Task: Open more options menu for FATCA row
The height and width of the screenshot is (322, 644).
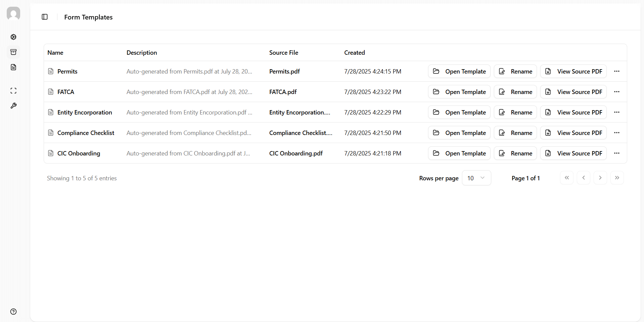Action: point(616,92)
